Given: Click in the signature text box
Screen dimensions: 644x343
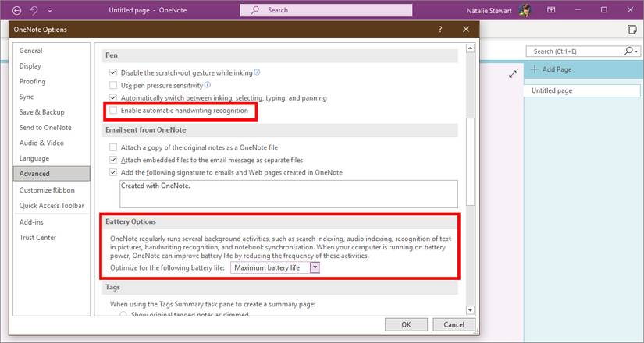Looking at the screenshot, I should tap(288, 193).
